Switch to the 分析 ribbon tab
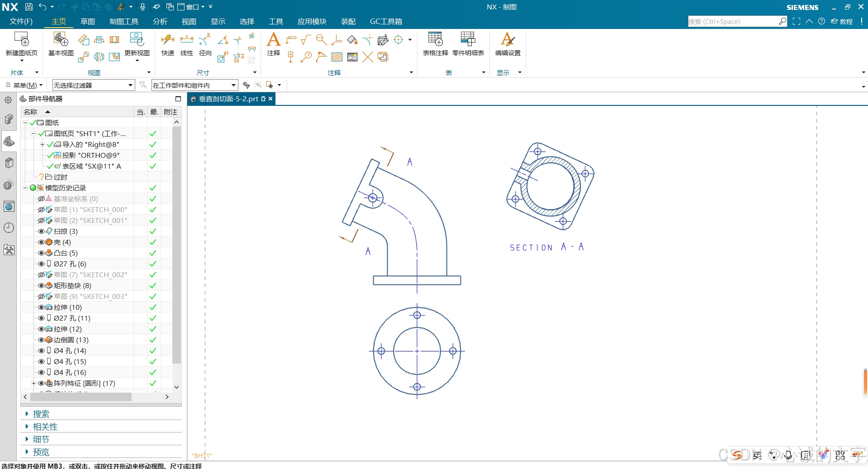Screen dimensions: 868x469 coord(160,21)
